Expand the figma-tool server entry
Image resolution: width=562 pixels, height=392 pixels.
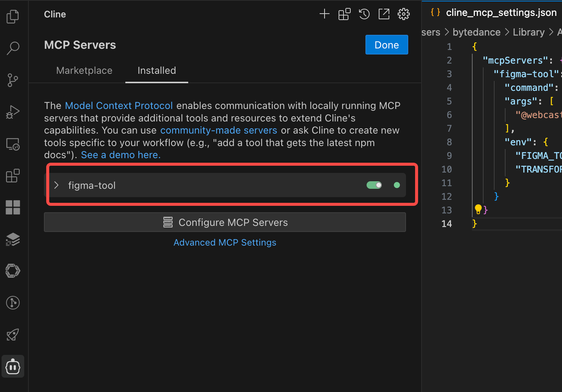click(x=56, y=185)
